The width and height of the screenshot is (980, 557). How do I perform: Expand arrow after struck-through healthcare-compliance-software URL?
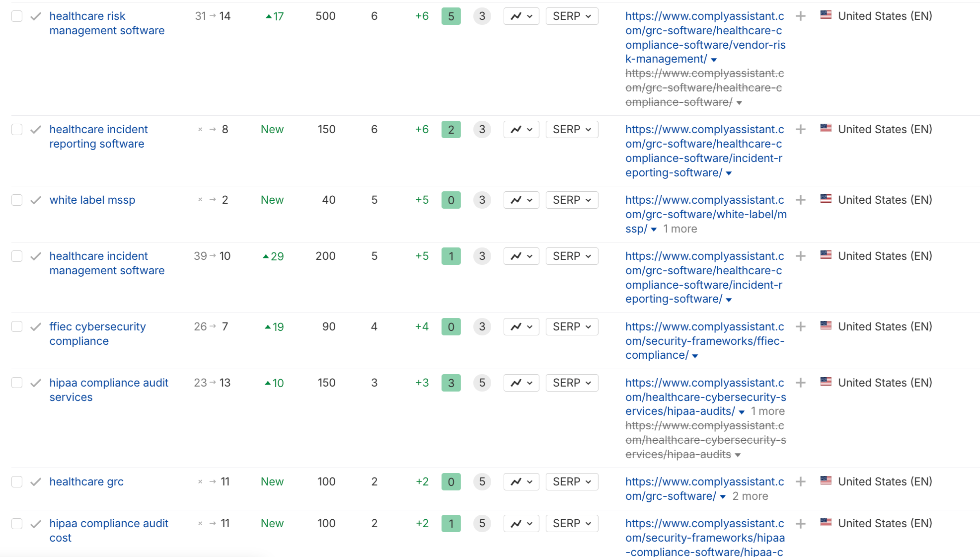(739, 103)
